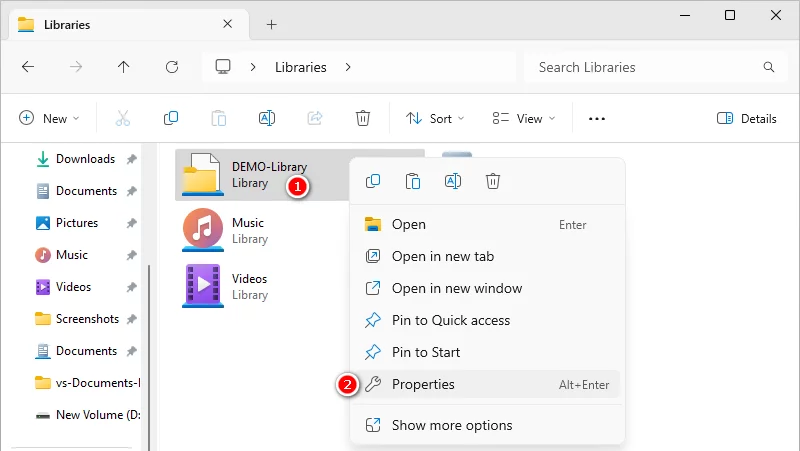Open Videos in navigation pane
This screenshot has width=800, height=451.
coord(73,287)
